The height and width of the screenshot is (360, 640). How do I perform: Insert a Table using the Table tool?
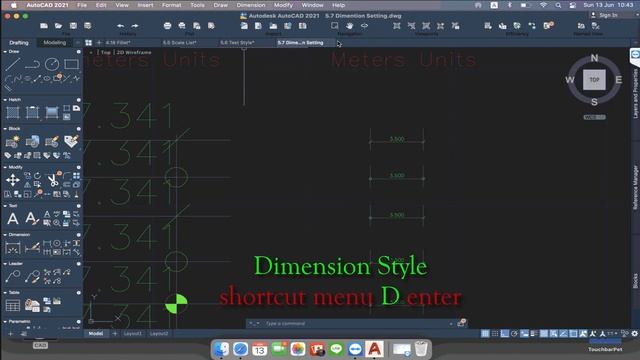[x=13, y=305]
